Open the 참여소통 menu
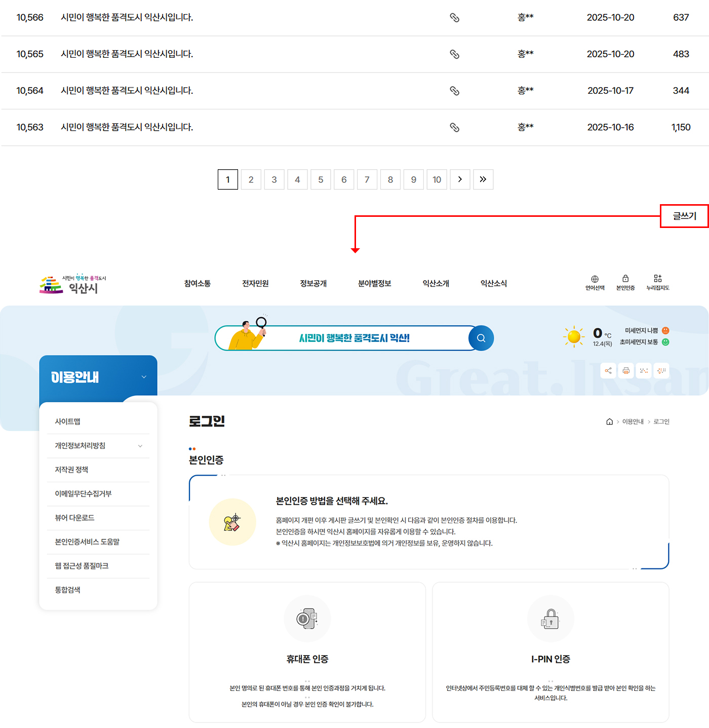Viewport: 709px width, 728px height. pyautogui.click(x=197, y=284)
